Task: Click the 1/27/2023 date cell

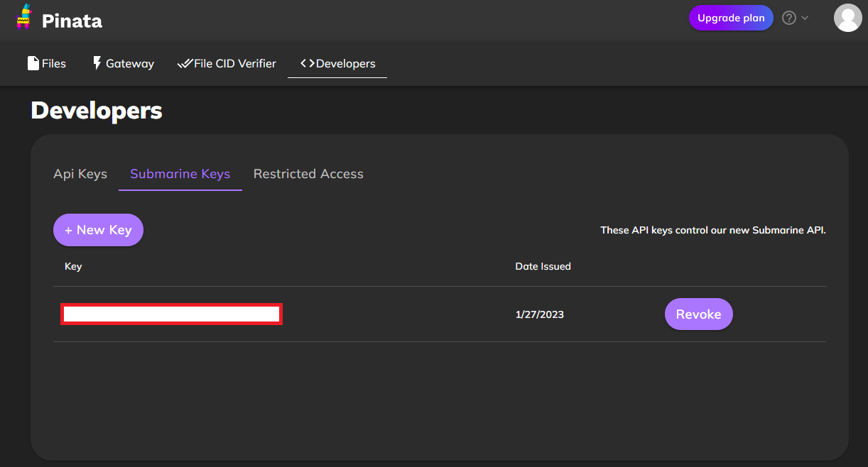Action: pyautogui.click(x=539, y=314)
